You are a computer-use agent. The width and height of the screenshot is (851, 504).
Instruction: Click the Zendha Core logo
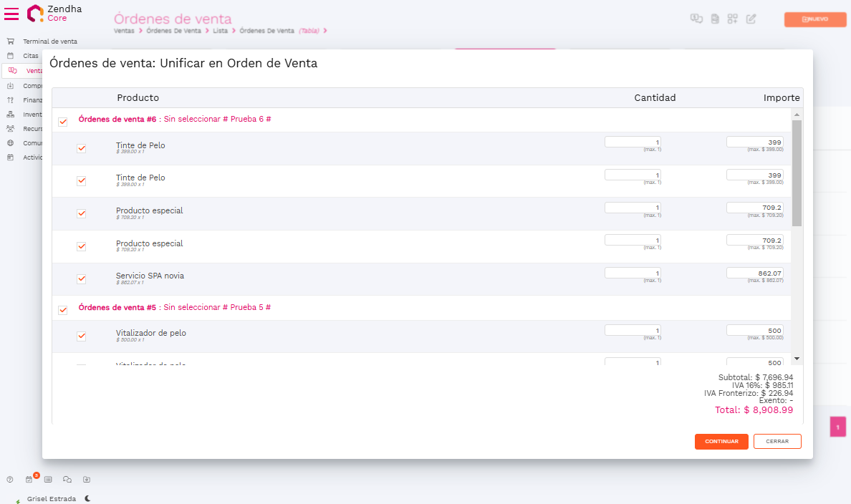point(54,13)
